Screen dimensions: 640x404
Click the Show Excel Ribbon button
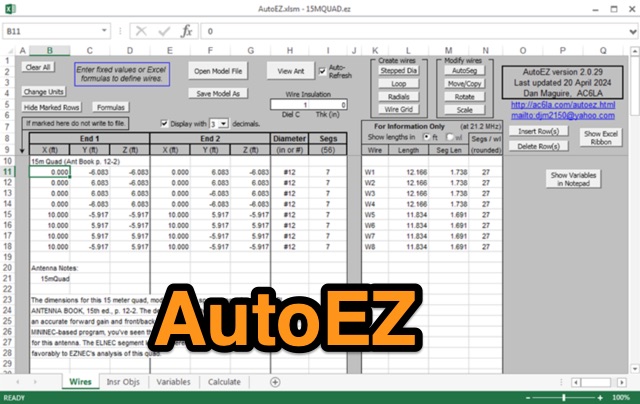pyautogui.click(x=601, y=138)
